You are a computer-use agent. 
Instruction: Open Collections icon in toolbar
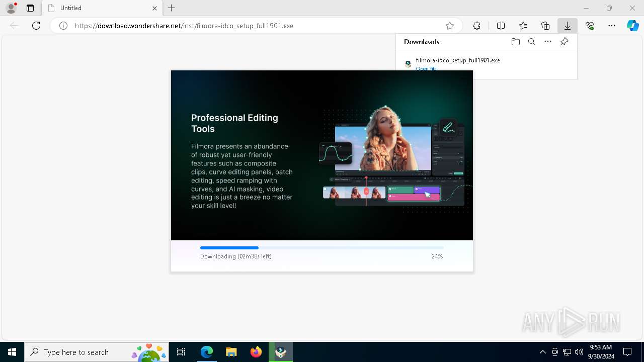[x=545, y=26]
